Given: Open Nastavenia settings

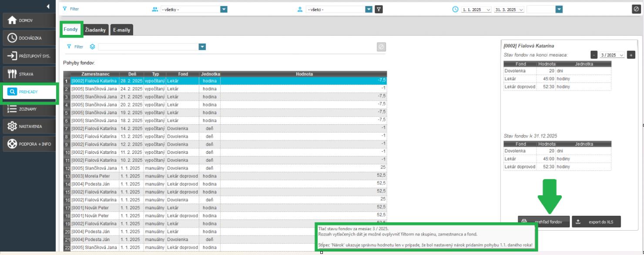Looking at the screenshot, I should click(29, 126).
